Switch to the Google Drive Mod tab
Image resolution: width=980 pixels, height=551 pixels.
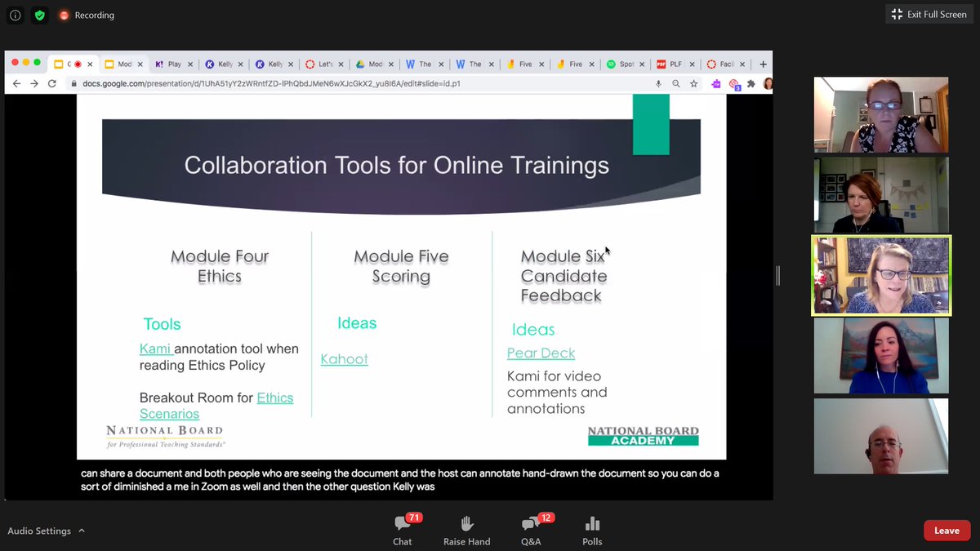pyautogui.click(x=373, y=64)
